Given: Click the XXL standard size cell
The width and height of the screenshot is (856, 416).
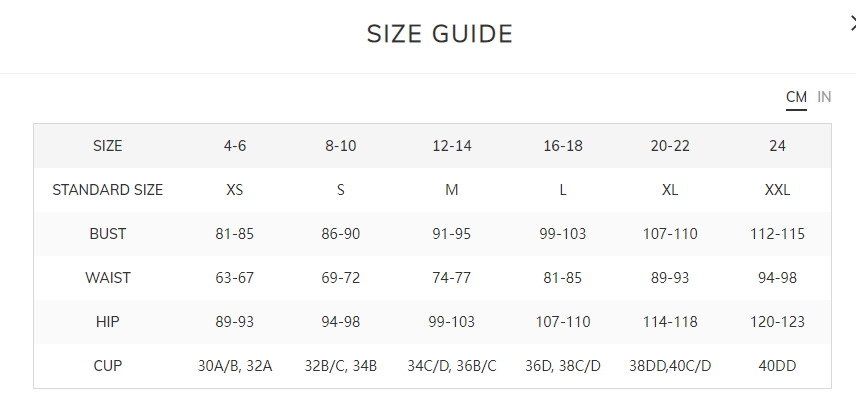Looking at the screenshot, I should pyautogui.click(x=777, y=190).
